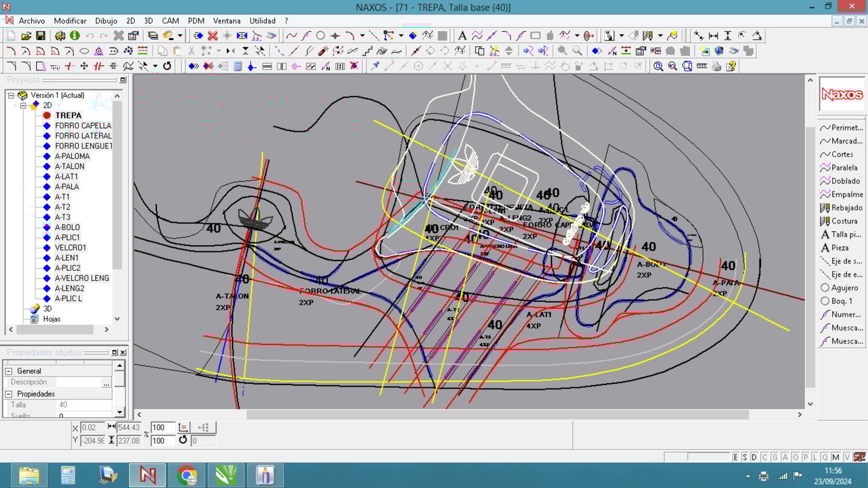Open a file with the folder icon
Viewport: 868px width, 488px height.
coord(26,35)
